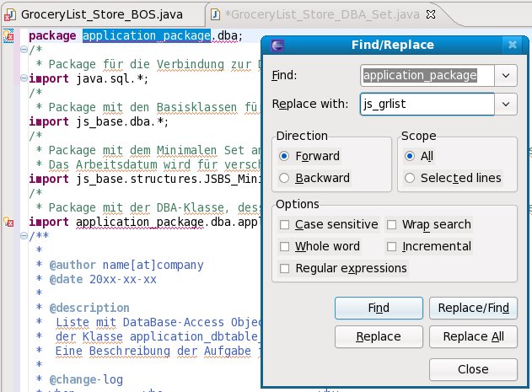The image size is (532, 392).
Task: Collapse the import java.sql code fold
Action: (23, 80)
